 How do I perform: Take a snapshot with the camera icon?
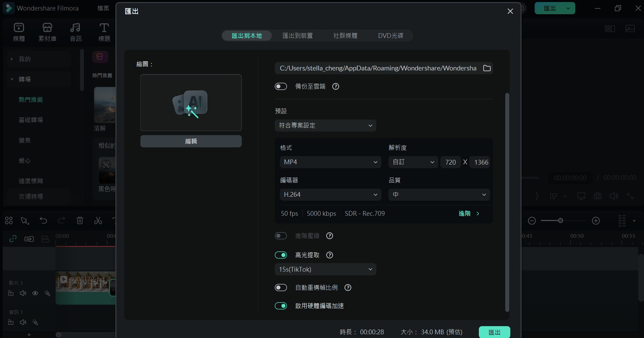point(597,196)
